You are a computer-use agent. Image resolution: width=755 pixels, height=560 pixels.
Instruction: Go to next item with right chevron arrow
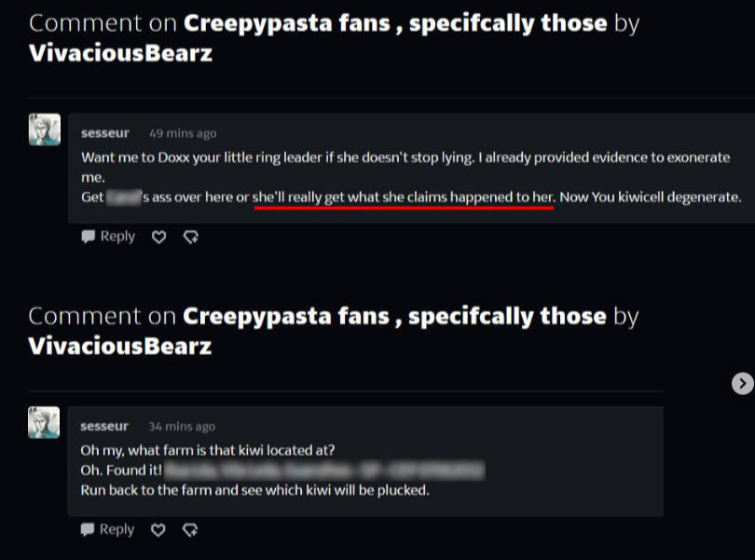pyautogui.click(x=743, y=383)
